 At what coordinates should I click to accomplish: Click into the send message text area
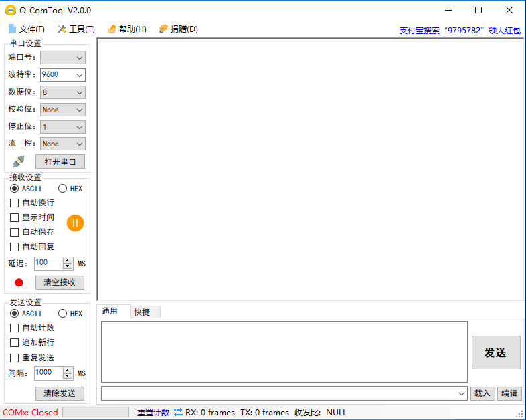(x=284, y=352)
